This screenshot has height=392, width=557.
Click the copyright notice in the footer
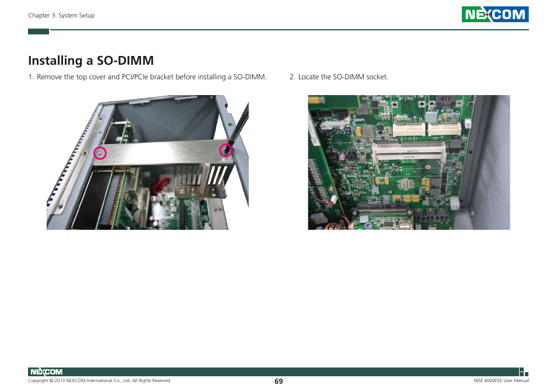[99, 381]
